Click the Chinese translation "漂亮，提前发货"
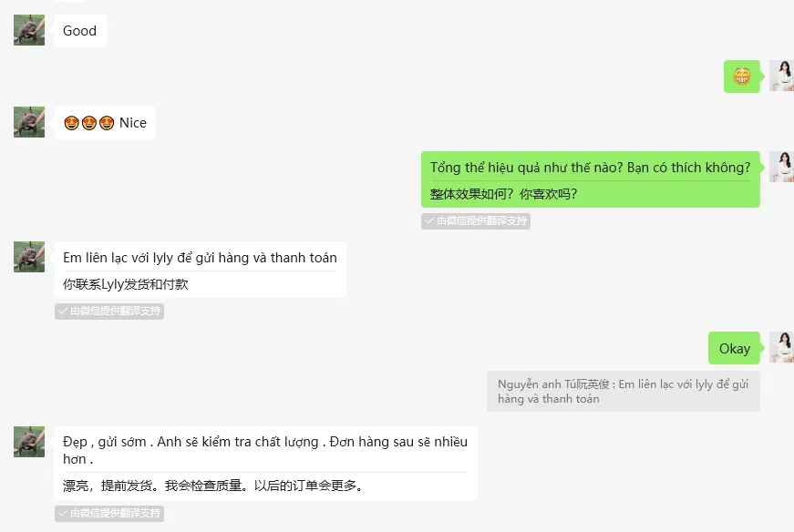 (x=110, y=486)
